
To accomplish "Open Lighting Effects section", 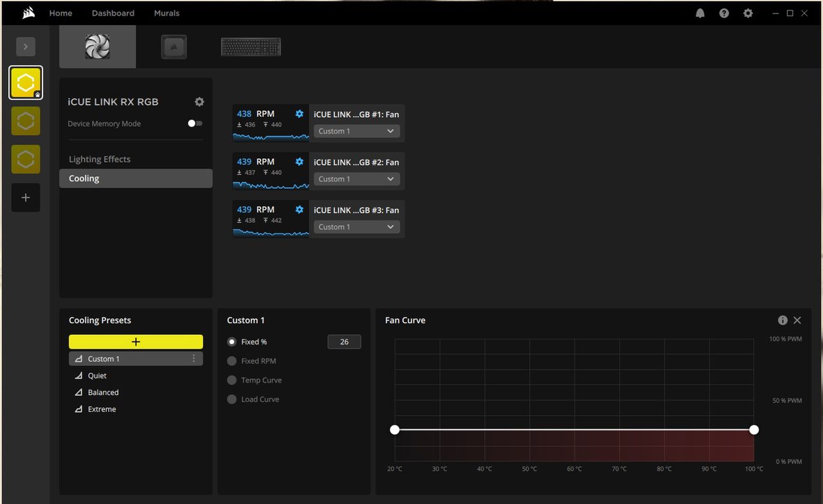I will [100, 159].
